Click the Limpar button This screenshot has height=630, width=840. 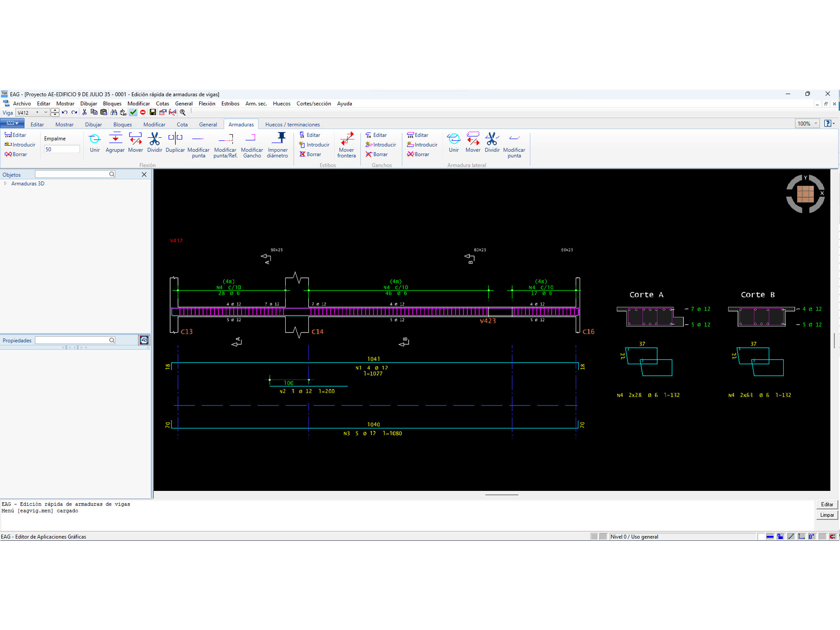click(827, 515)
